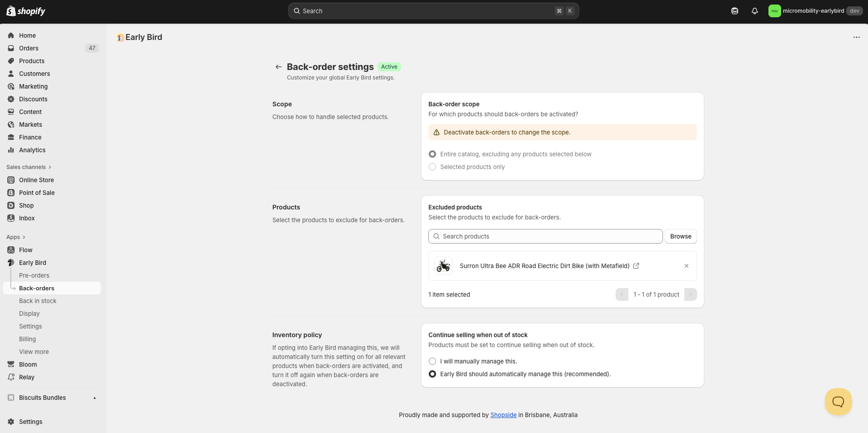Select Selected products only radio

coord(432,167)
